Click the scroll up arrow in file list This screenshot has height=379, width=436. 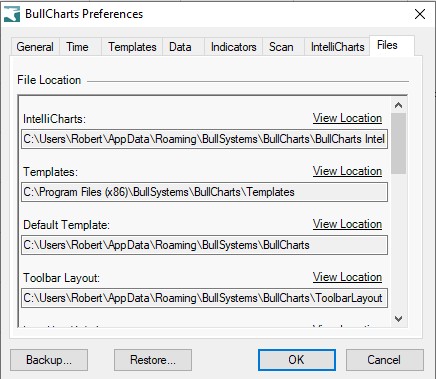point(398,105)
